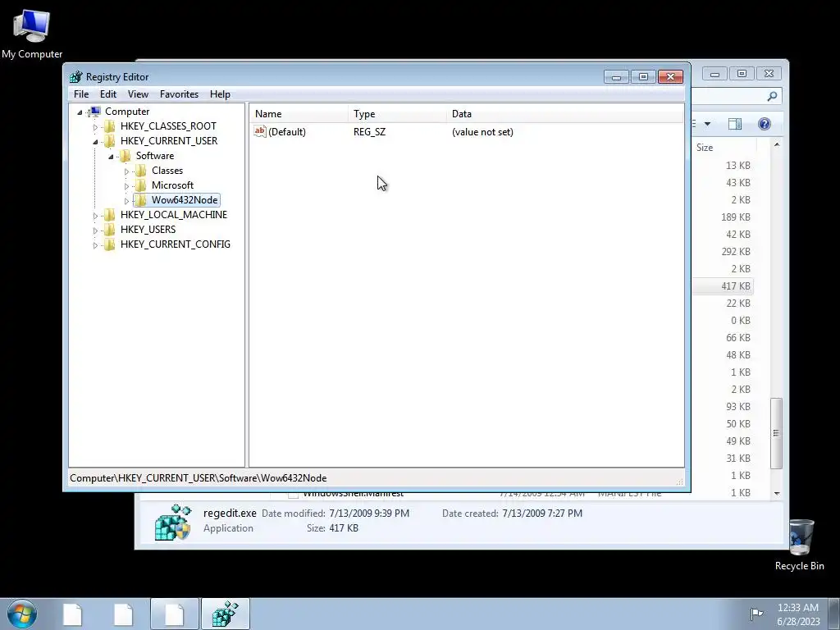Select the HKEY_LOCAL_MACHINE tree label
This screenshot has width=840, height=630.
[x=174, y=215]
